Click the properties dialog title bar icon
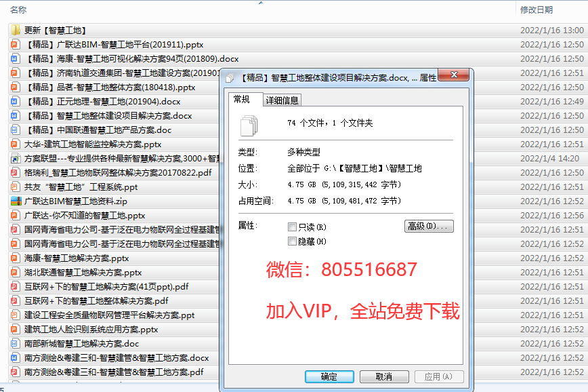The height and width of the screenshot is (392, 588). pyautogui.click(x=230, y=78)
